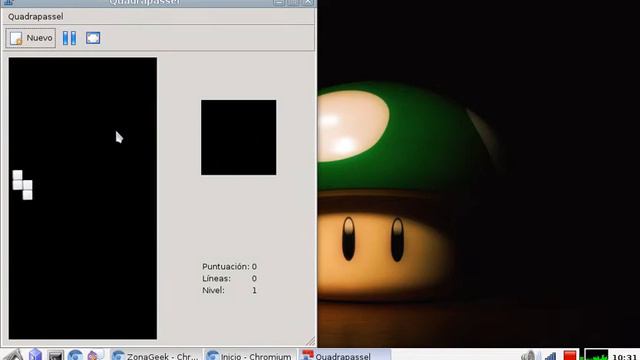This screenshot has width=640, height=360.
Task: Click the red tray icon
Action: click(570, 356)
